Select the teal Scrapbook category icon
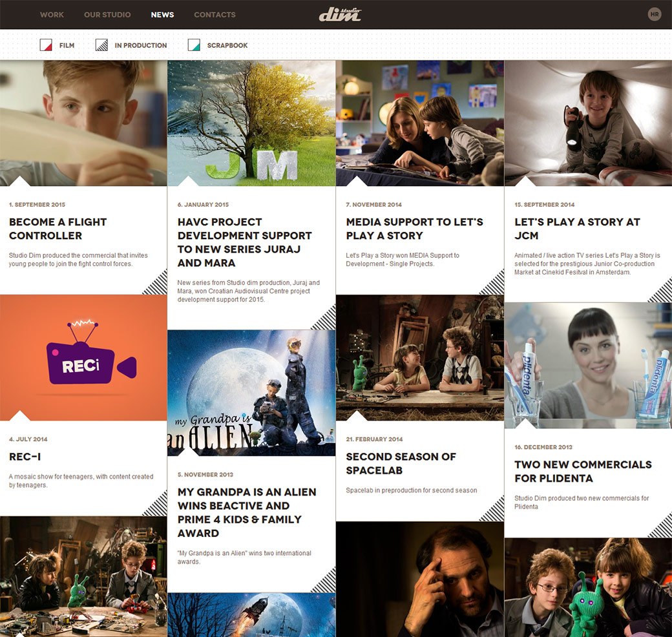672x637 pixels. 194,45
